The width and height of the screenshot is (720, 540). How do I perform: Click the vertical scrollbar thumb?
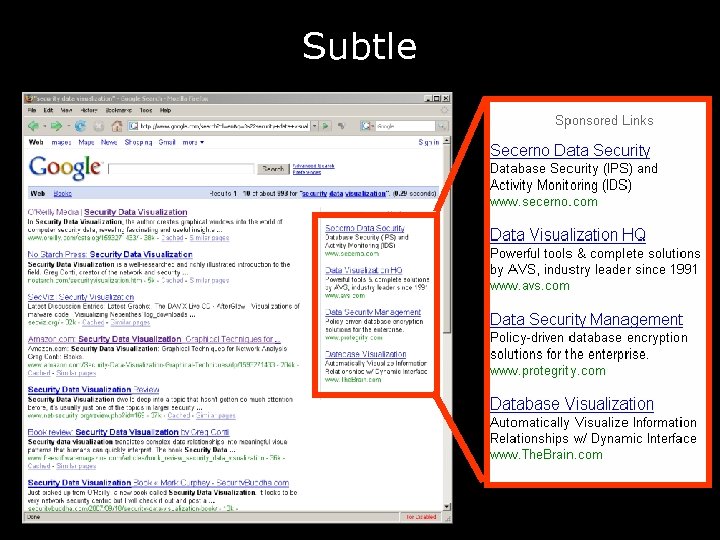[446, 239]
